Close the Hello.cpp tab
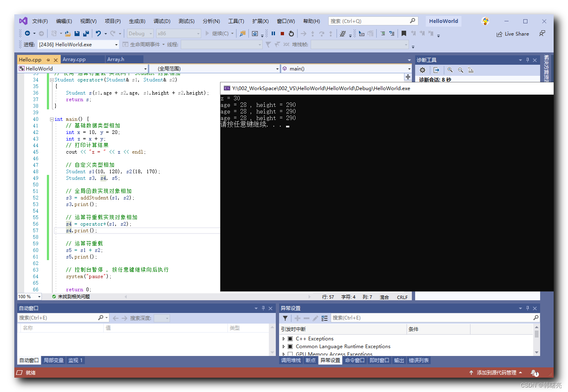Viewport: 568px width, 392px height. 56,60
